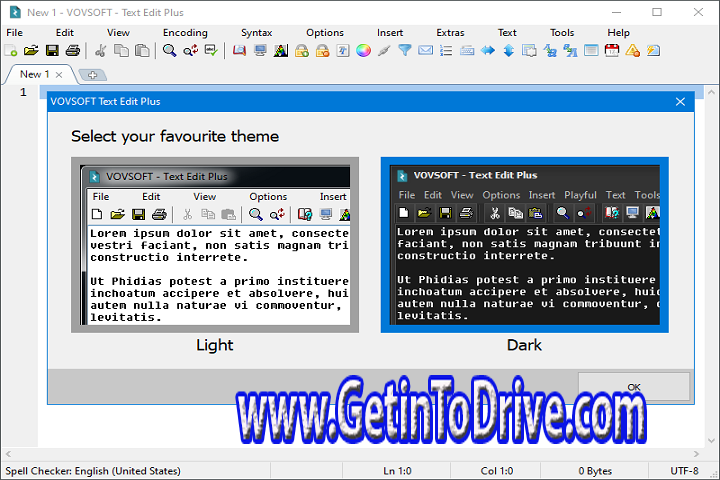Close the New 1 tab

coord(59,75)
